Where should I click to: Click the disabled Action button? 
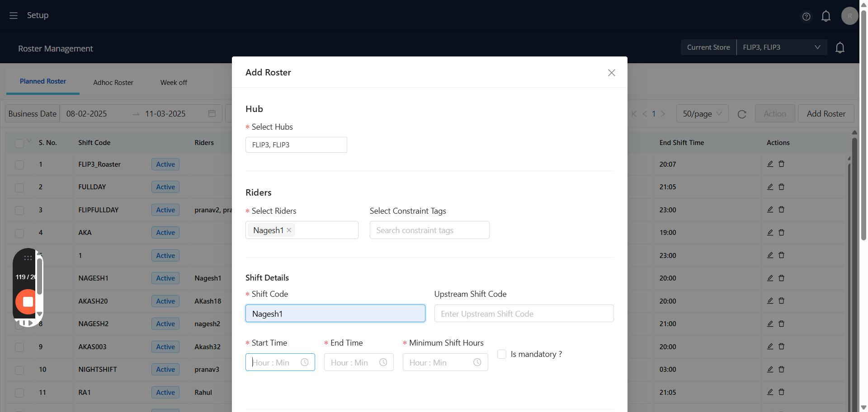click(775, 113)
